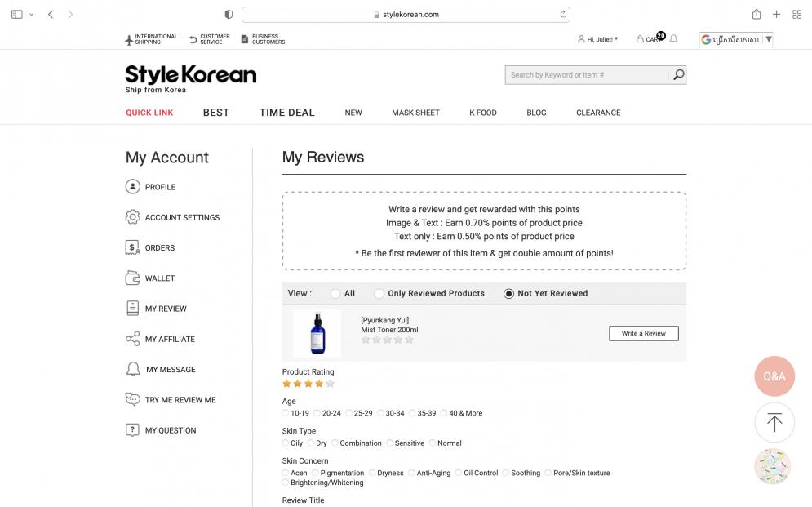The width and height of the screenshot is (812, 507).
Task: Open the ORDERS sidebar link
Action: 159,248
